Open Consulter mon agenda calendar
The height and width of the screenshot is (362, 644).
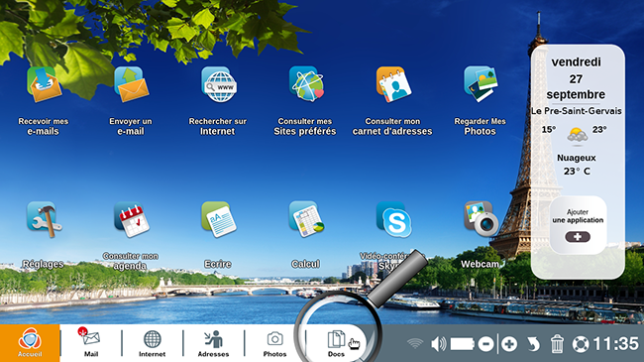coord(132,219)
